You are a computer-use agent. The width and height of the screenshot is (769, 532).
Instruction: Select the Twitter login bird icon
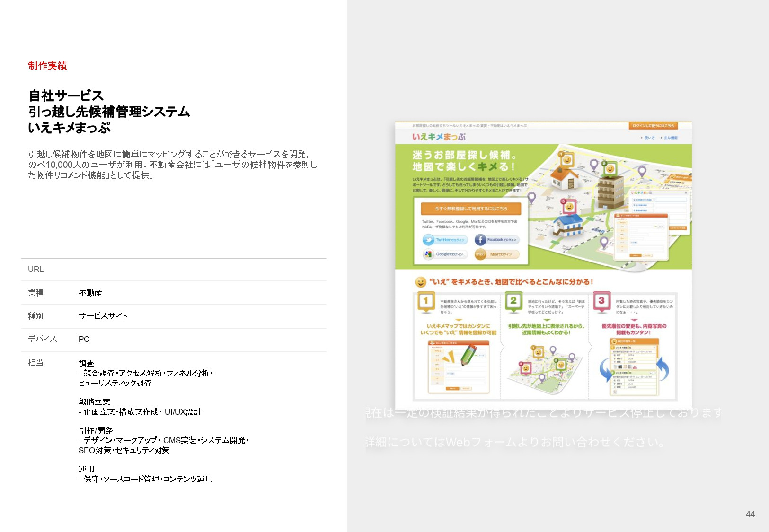pos(429,239)
